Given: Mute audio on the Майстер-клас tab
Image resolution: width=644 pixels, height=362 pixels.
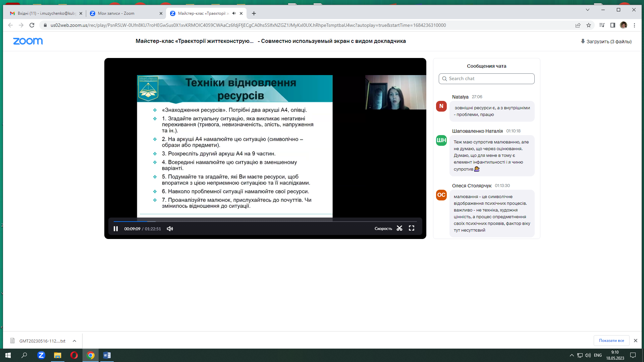Looking at the screenshot, I should [234, 13].
